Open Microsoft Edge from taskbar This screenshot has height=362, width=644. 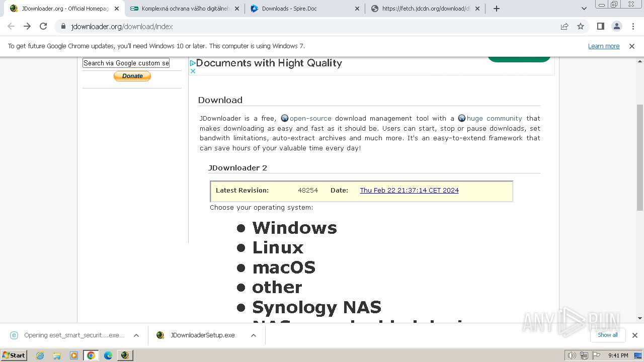pyautogui.click(x=108, y=355)
